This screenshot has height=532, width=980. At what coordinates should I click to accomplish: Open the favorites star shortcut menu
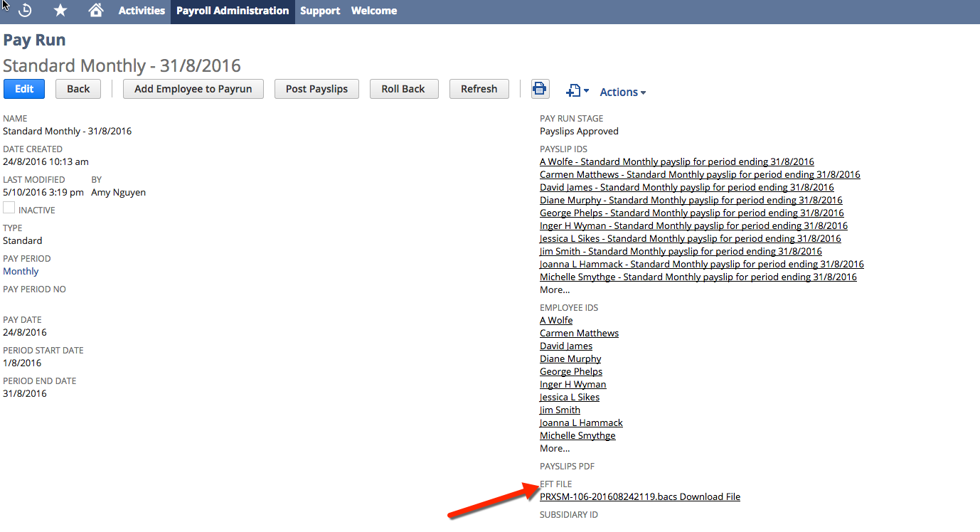pos(60,11)
